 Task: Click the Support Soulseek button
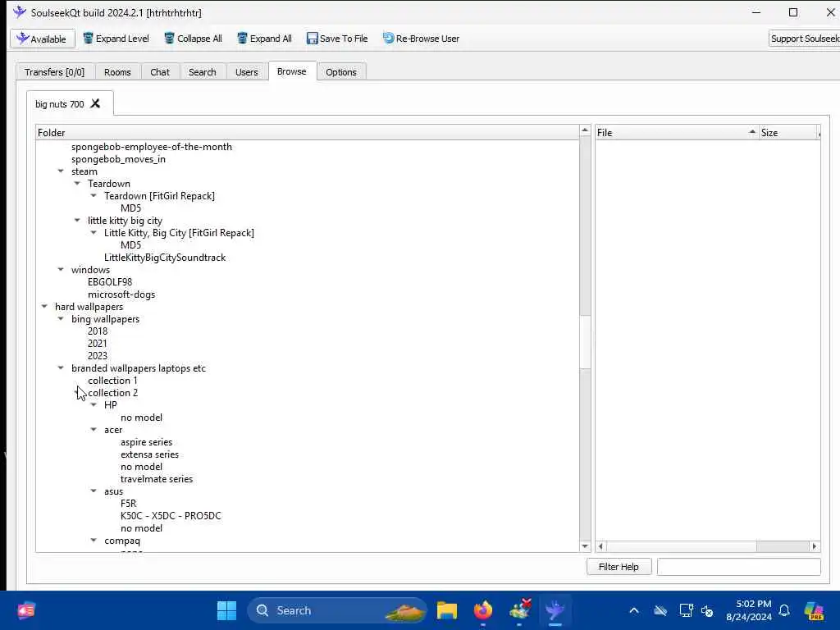pos(804,39)
